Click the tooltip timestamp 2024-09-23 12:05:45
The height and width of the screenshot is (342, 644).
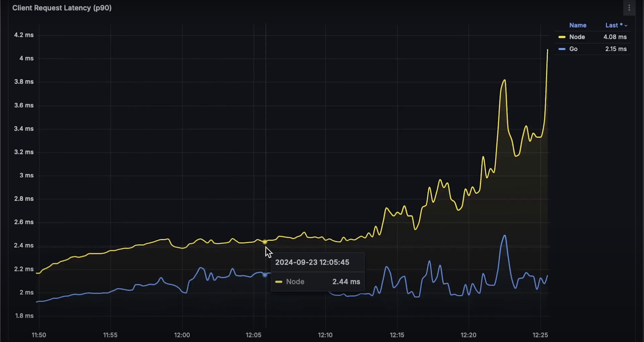tap(312, 262)
